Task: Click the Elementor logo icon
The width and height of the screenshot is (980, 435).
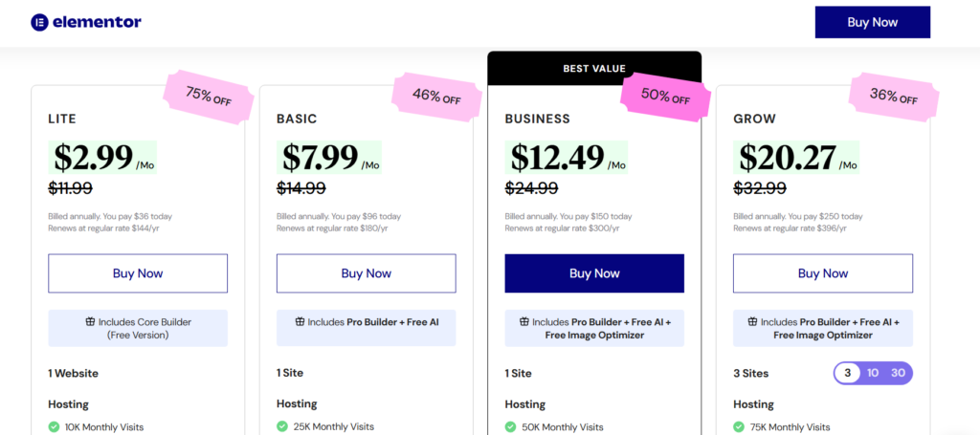Action: pyautogui.click(x=39, y=23)
